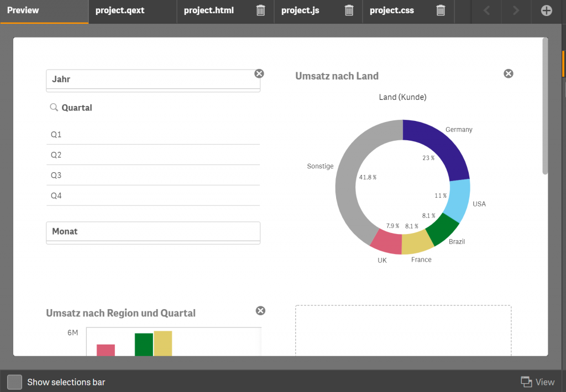Open search in the Quartal list
566x392 pixels.
click(53, 107)
